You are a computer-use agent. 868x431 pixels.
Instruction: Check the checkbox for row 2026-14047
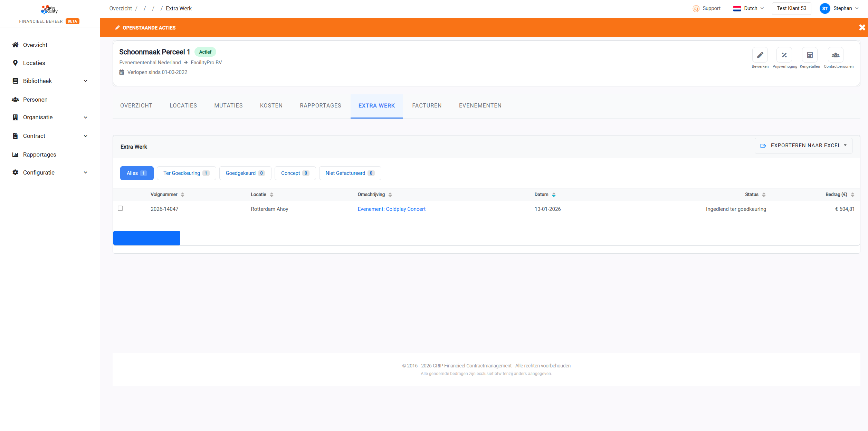coord(120,208)
